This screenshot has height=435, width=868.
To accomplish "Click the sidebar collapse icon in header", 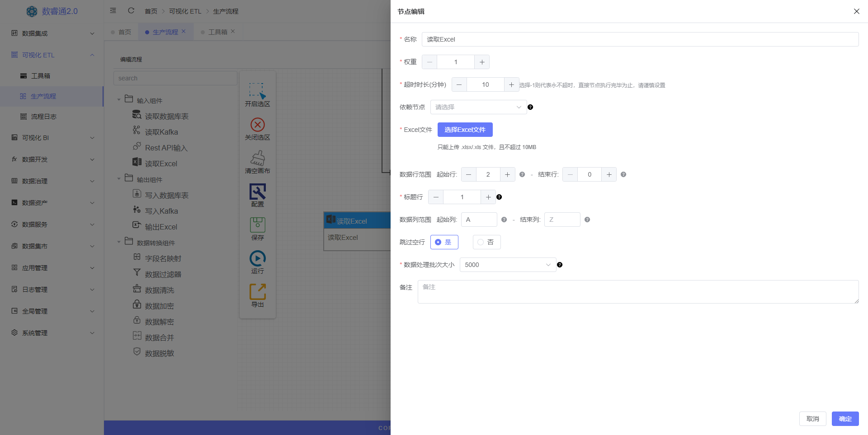I will (113, 10).
